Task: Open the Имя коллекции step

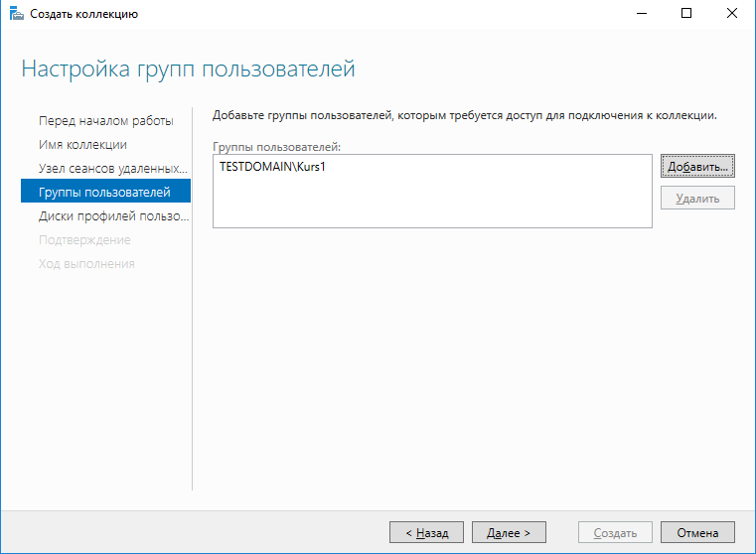Action: [x=82, y=145]
